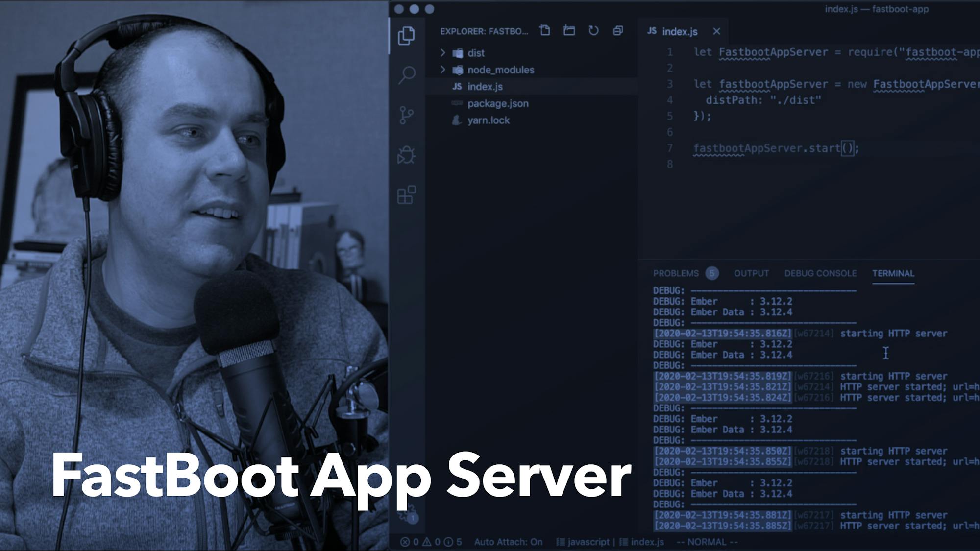Open Settings via the Manage gear icon
980x551 pixels.
[405, 515]
